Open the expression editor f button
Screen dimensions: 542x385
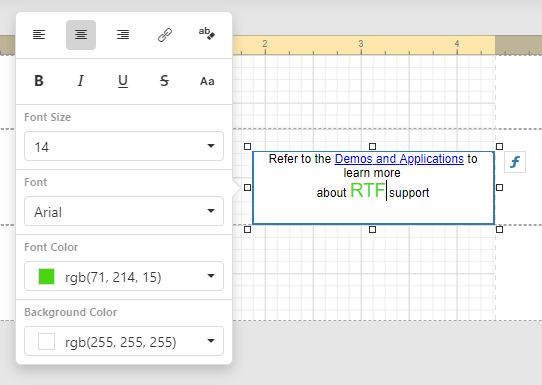coord(515,162)
